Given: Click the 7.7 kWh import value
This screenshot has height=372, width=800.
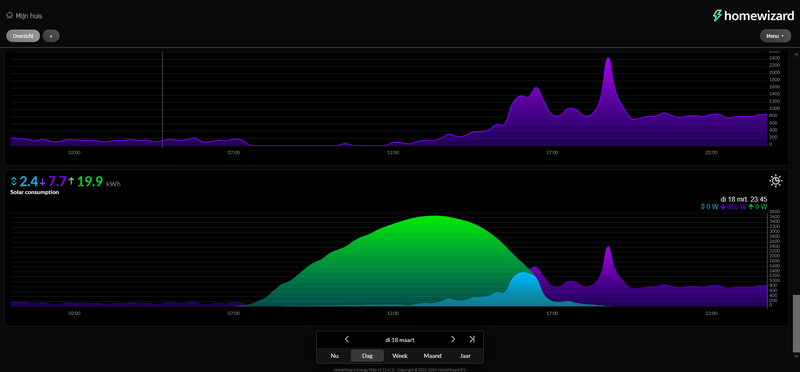Looking at the screenshot, I should (x=57, y=181).
